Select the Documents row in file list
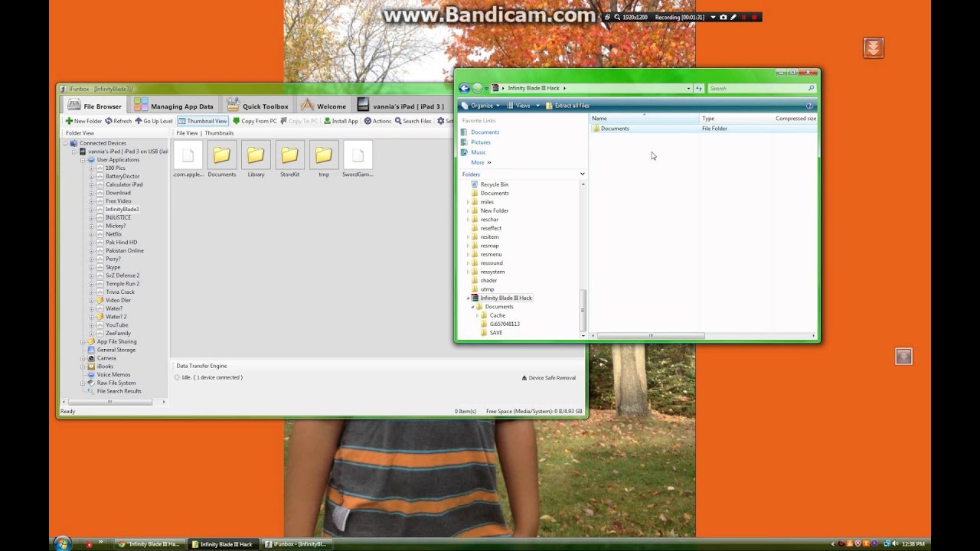980x551 pixels. coord(704,129)
